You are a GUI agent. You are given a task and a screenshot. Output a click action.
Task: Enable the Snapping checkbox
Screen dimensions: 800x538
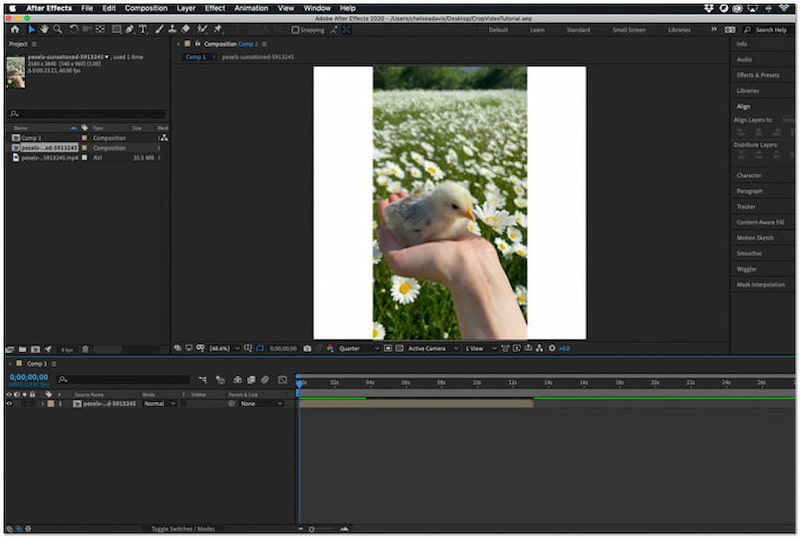tap(295, 30)
